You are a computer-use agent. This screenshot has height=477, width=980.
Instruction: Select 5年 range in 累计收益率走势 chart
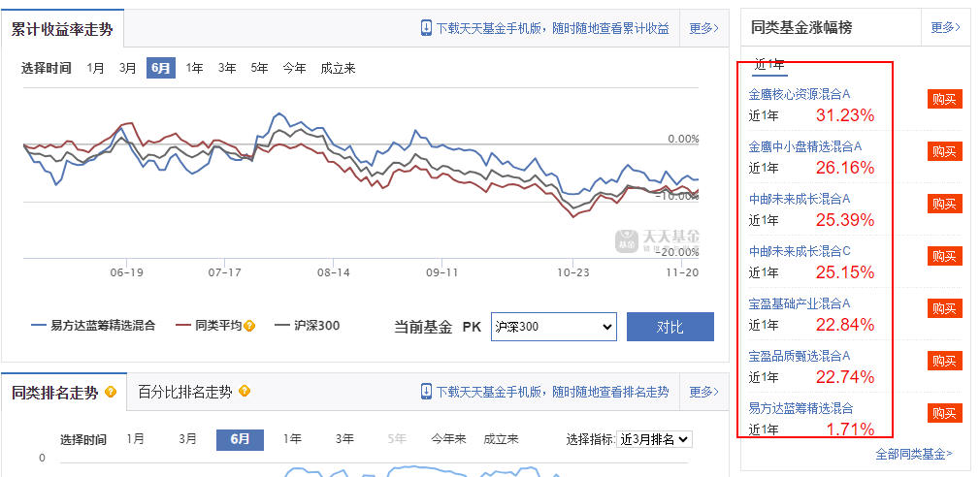click(x=259, y=68)
